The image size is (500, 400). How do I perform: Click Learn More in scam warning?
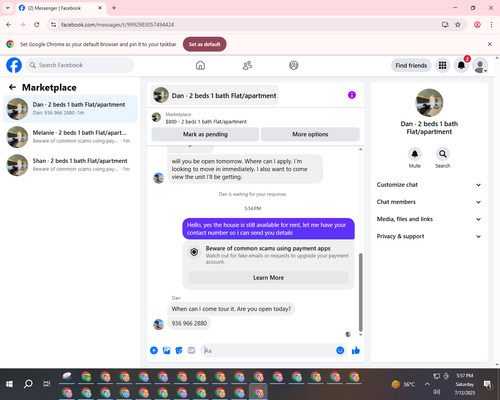click(268, 278)
